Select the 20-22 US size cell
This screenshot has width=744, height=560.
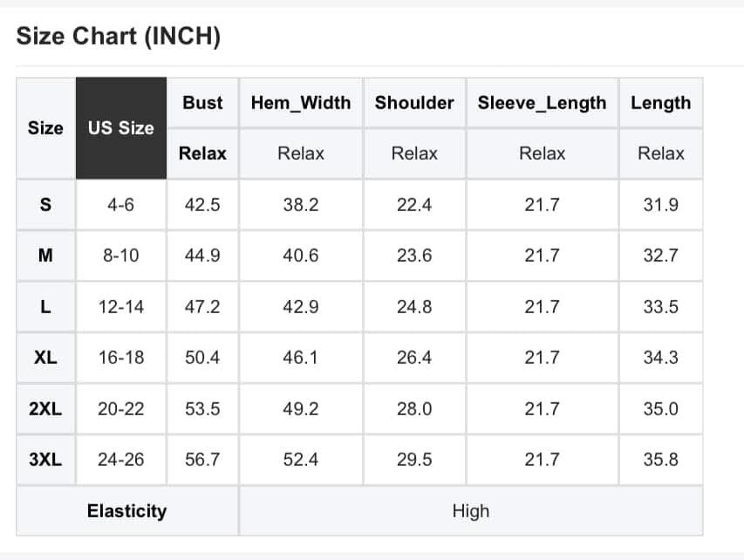121,409
